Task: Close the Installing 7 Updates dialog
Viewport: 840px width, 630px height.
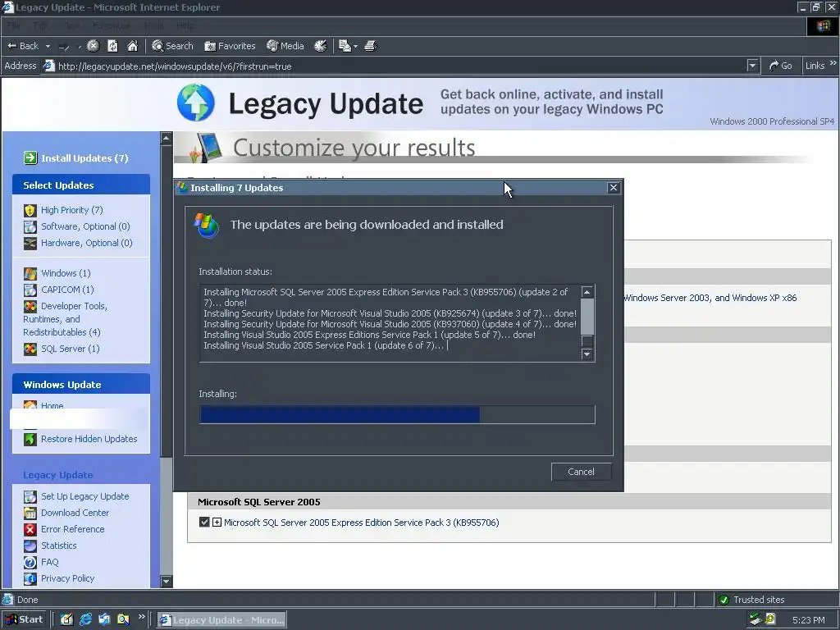Action: coord(614,188)
